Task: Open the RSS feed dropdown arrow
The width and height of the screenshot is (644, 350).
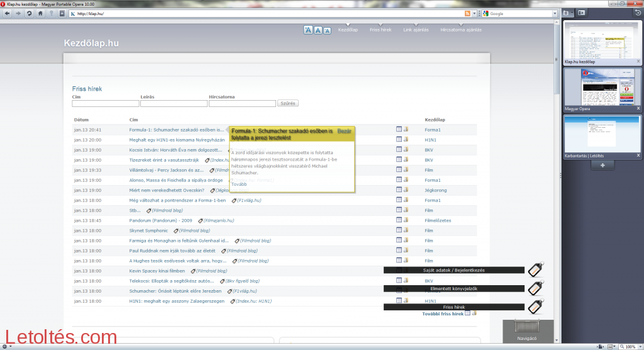Action: click(474, 14)
